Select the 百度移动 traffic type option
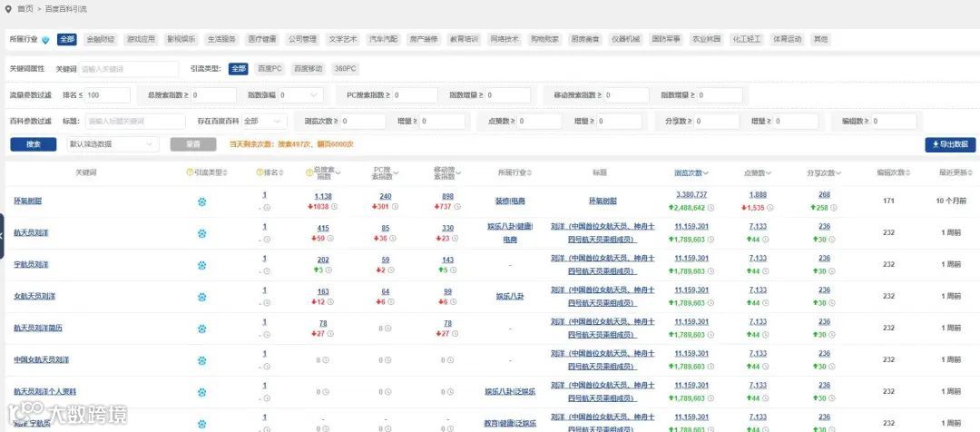This screenshot has height=432, width=980. (309, 69)
